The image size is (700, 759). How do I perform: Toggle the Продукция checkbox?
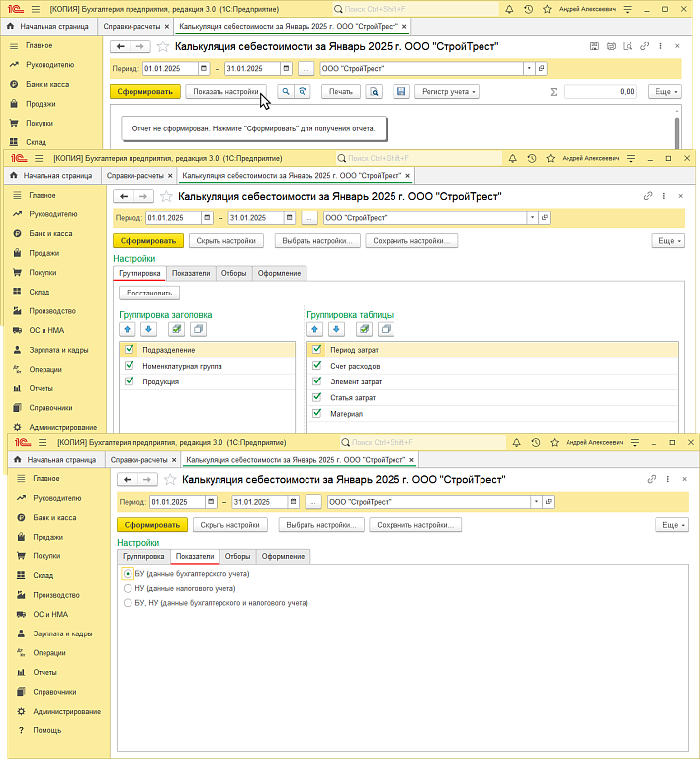(x=130, y=380)
